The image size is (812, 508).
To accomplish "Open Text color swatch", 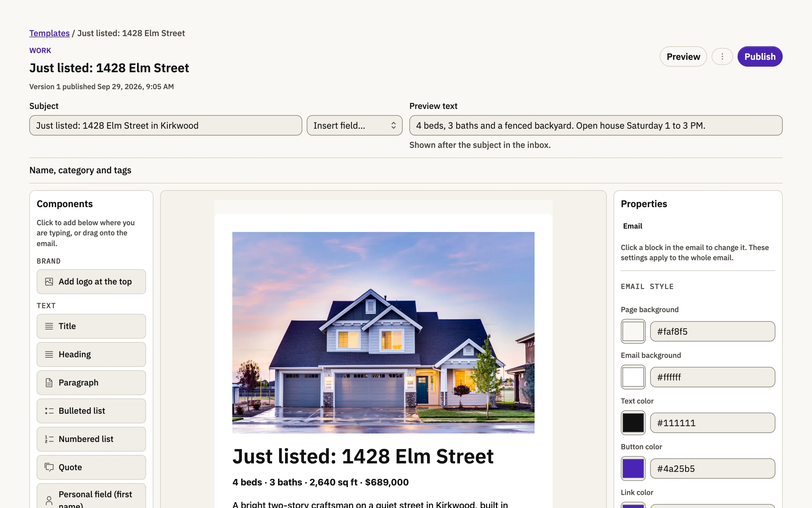I will click(633, 423).
